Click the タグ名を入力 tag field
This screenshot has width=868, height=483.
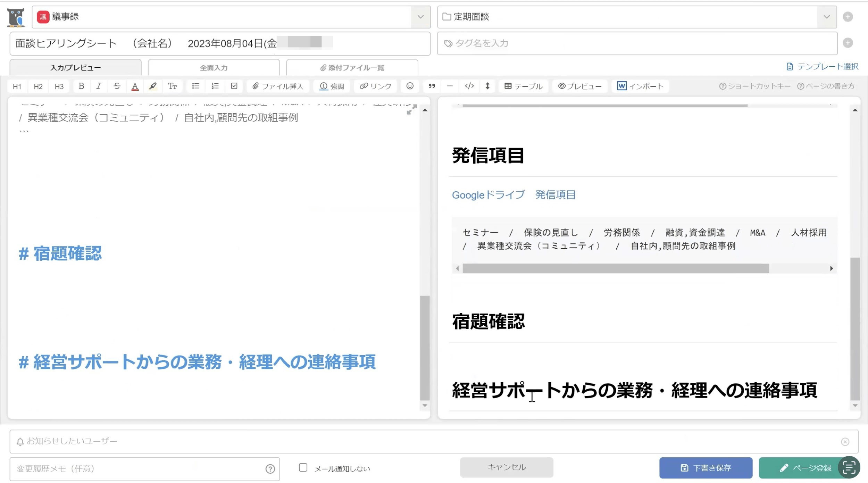(x=590, y=43)
